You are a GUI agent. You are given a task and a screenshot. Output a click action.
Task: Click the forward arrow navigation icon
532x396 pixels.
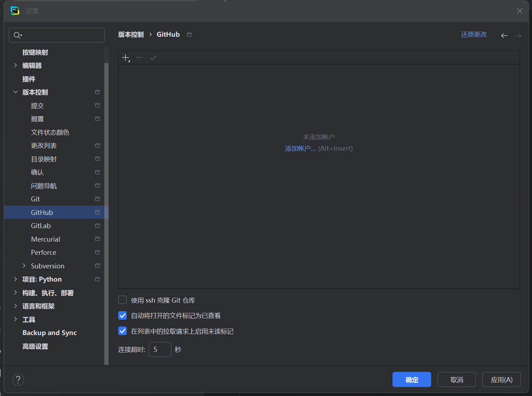coord(518,35)
